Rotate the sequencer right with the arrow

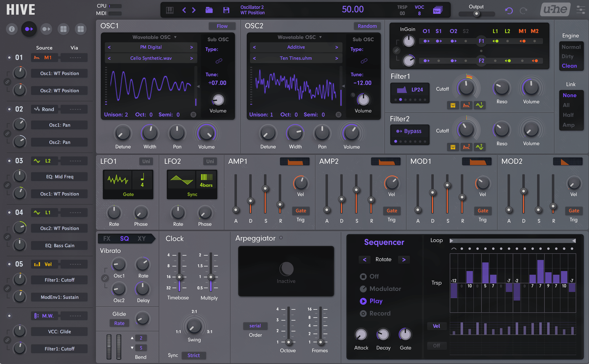404,260
